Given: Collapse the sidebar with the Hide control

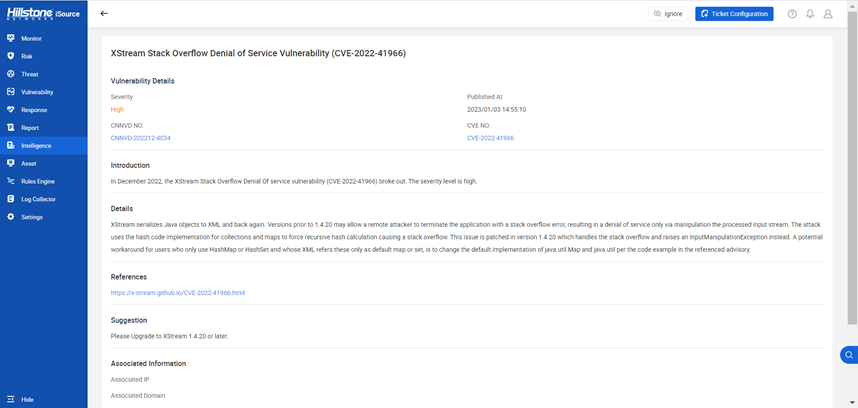Looking at the screenshot, I should 21,399.
